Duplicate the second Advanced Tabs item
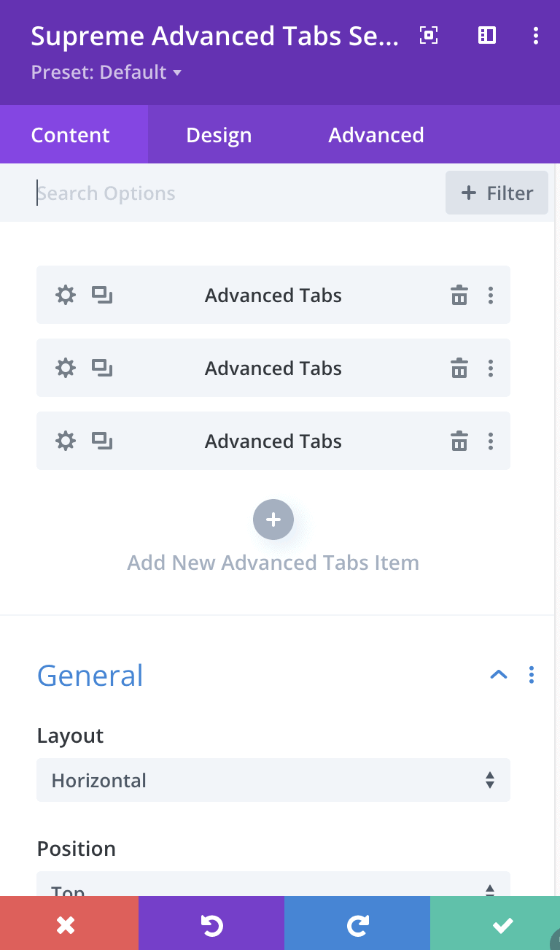 coord(102,368)
